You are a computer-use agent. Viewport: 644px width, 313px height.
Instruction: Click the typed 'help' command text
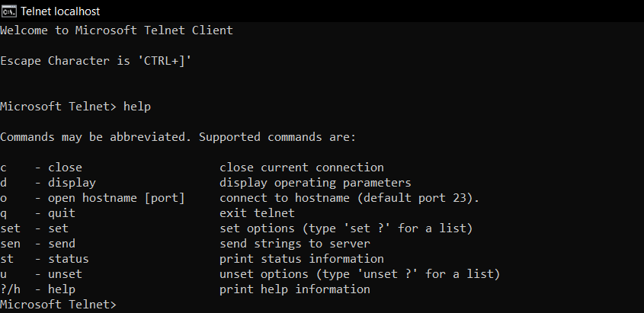(x=137, y=107)
